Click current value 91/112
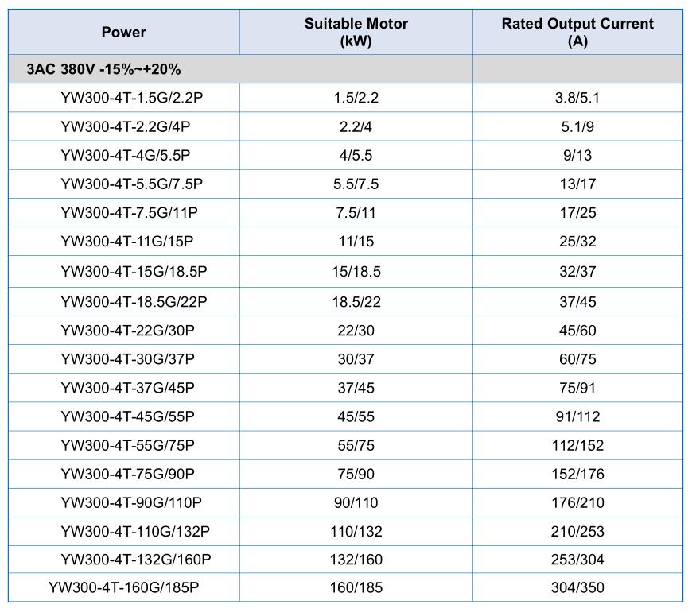The image size is (696, 616). click(577, 416)
